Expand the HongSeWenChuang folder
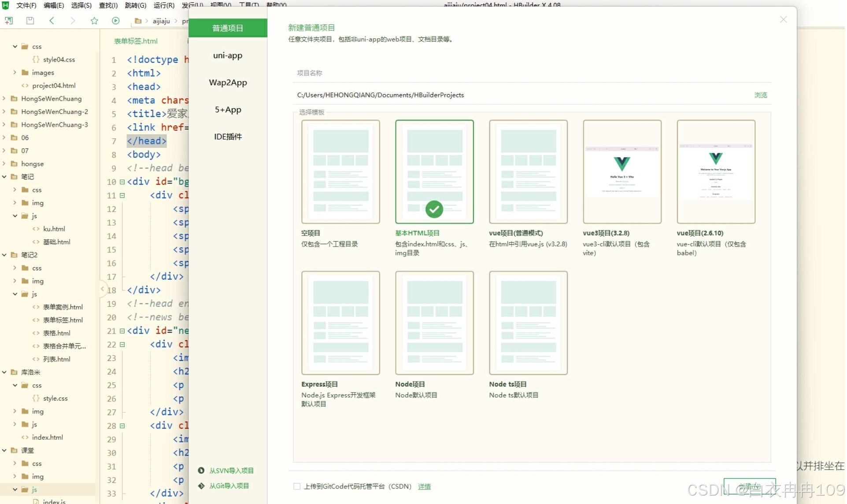Image resolution: width=847 pixels, height=504 pixels. (x=4, y=99)
